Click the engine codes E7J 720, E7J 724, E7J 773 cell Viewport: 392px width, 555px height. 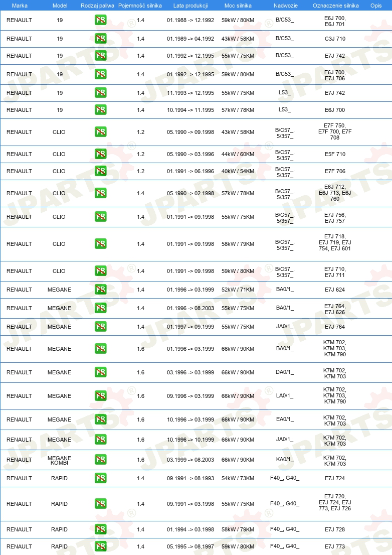(x=335, y=502)
